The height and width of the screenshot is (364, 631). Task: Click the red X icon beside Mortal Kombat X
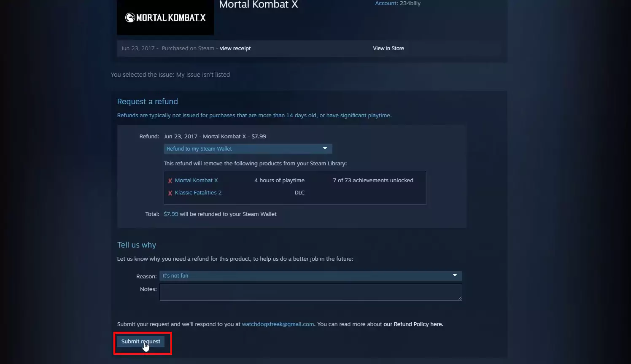point(170,181)
